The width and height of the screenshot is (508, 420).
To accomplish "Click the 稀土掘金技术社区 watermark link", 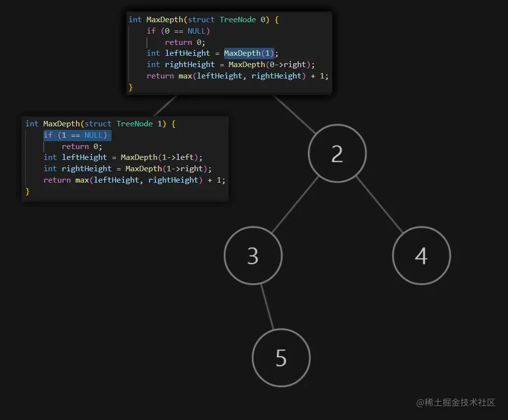I will (457, 403).
